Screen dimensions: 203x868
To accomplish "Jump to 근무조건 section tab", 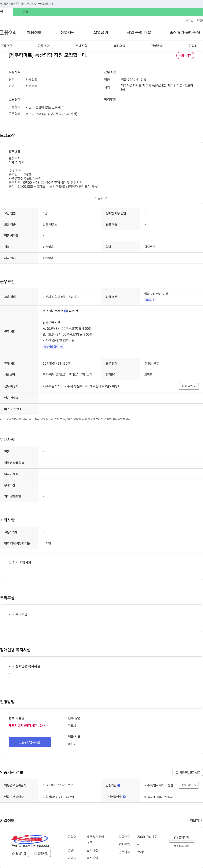I will tap(44, 46).
